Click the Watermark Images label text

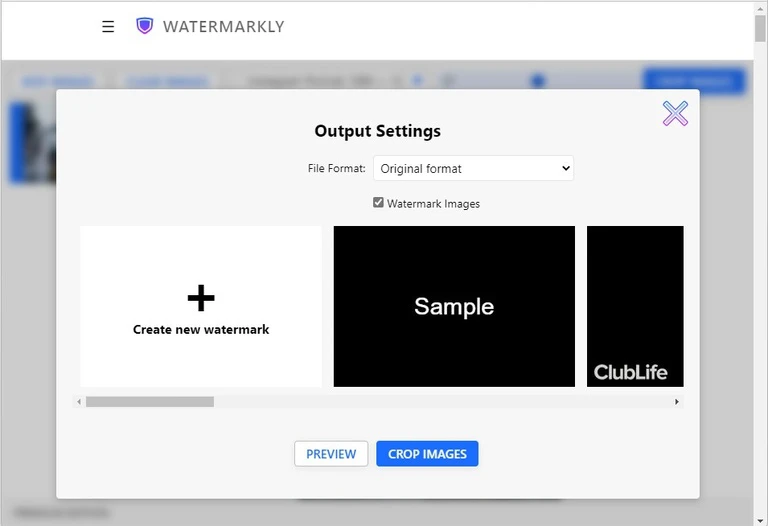433,204
